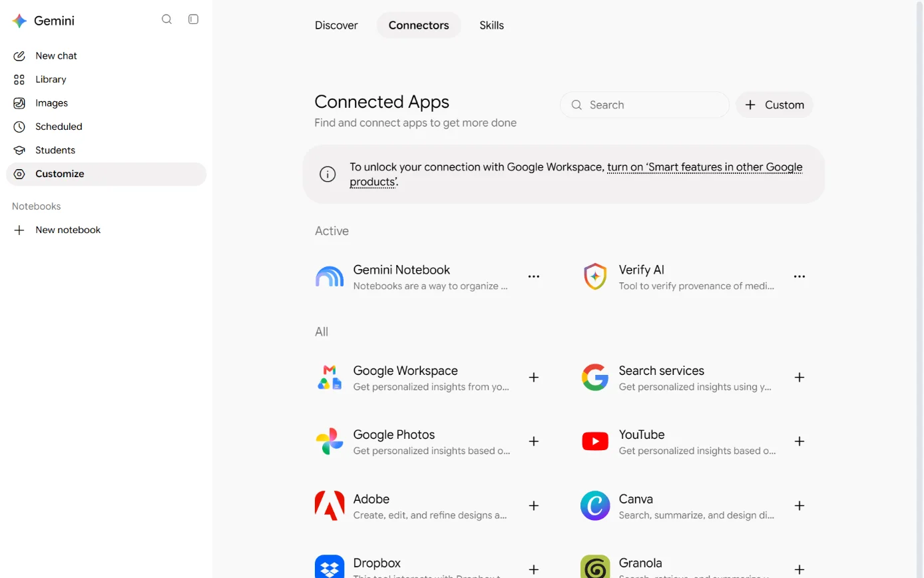
Task: Click the Google Workspace app icon
Action: pos(330,378)
